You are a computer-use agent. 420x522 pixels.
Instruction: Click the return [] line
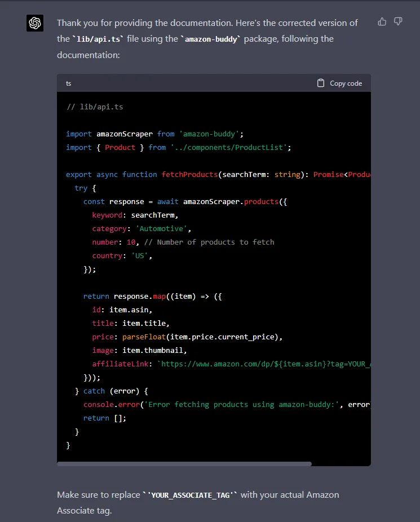(105, 418)
